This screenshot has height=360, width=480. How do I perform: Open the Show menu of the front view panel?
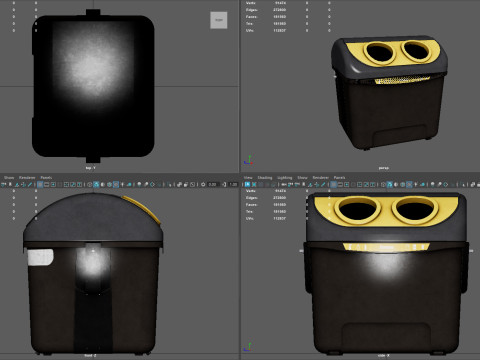9,177
